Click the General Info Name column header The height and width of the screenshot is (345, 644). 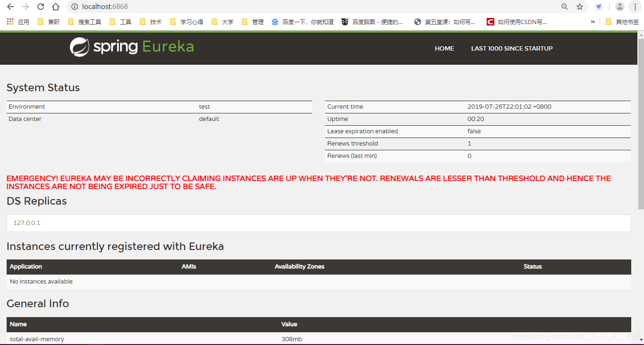pyautogui.click(x=18, y=324)
